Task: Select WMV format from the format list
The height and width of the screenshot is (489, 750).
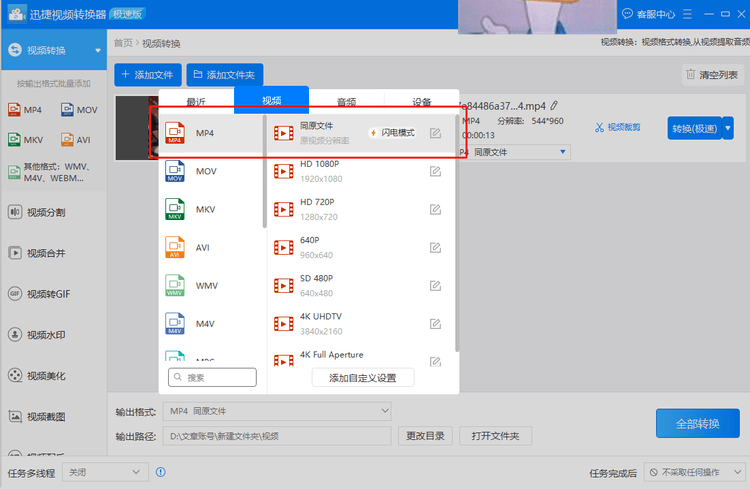Action: [x=206, y=286]
